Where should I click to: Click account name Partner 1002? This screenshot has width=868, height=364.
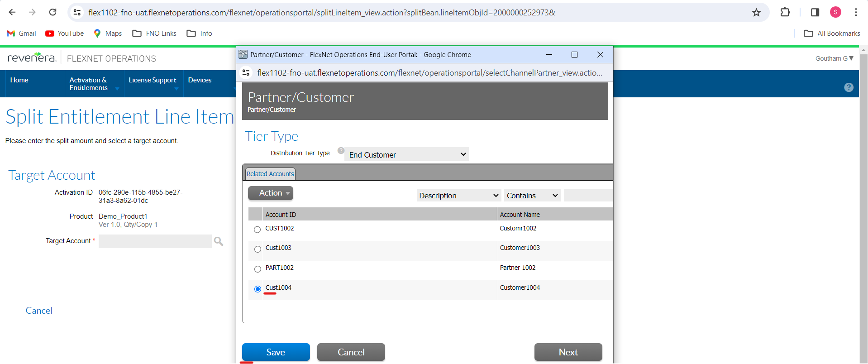coord(517,268)
